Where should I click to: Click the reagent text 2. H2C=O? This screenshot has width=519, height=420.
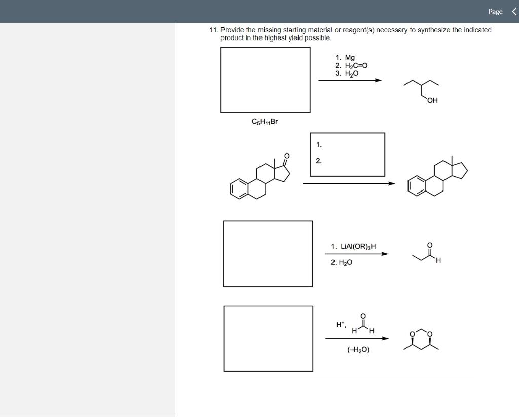(x=350, y=65)
